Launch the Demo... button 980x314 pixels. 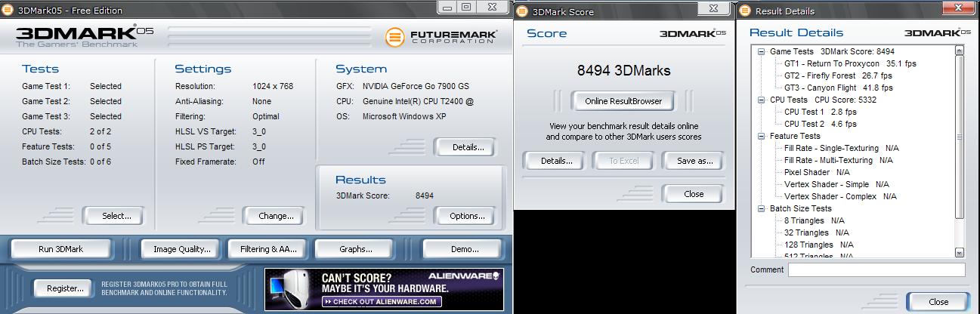click(x=462, y=249)
